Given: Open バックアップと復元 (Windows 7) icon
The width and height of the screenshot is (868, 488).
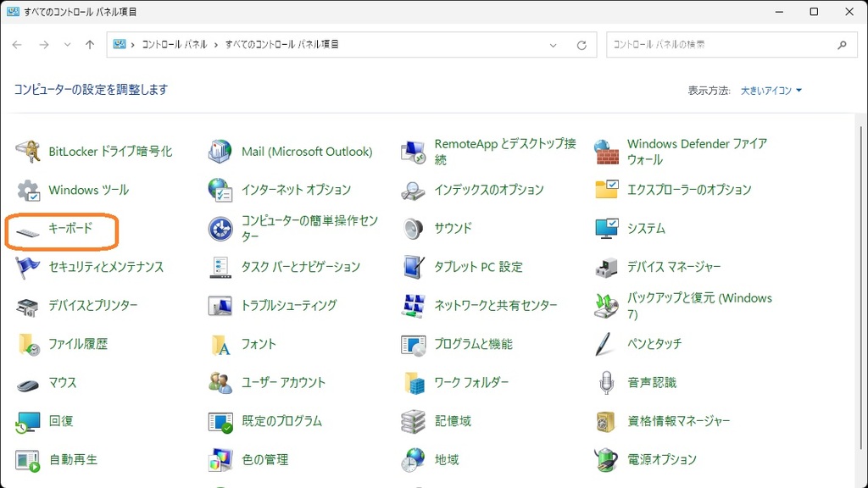Looking at the screenshot, I should (606, 305).
